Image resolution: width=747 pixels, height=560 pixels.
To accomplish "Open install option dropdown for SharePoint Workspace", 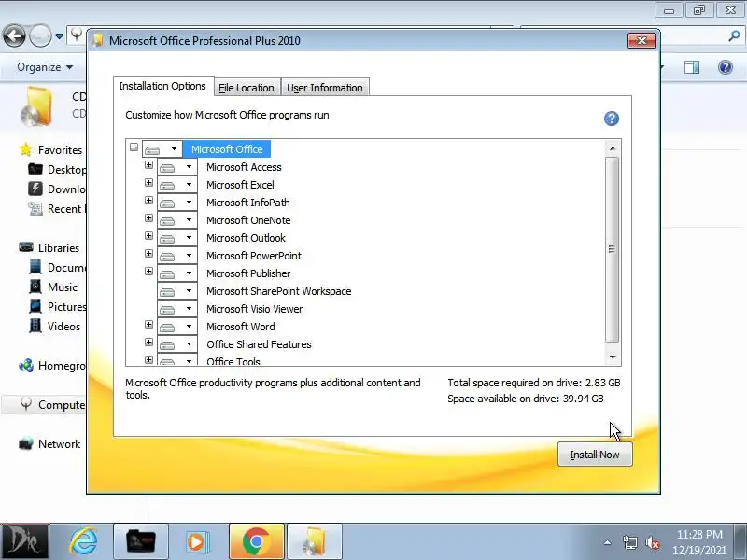I will pyautogui.click(x=190, y=291).
